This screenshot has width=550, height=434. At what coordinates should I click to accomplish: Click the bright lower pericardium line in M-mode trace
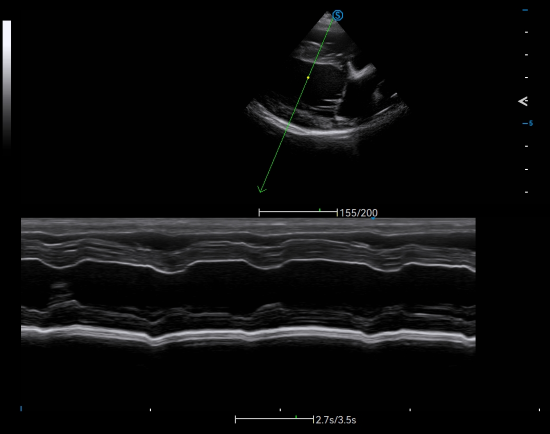coord(248,334)
